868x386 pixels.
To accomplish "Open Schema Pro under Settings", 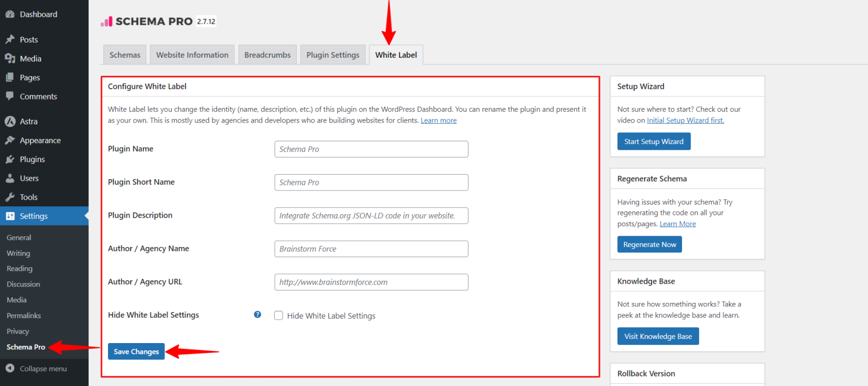I will [x=25, y=346].
